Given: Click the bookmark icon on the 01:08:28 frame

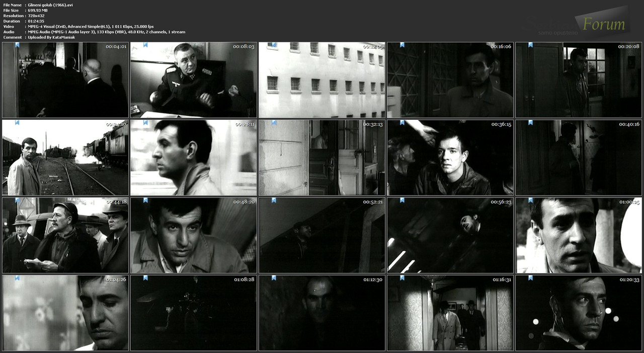Looking at the screenshot, I should click(145, 277).
